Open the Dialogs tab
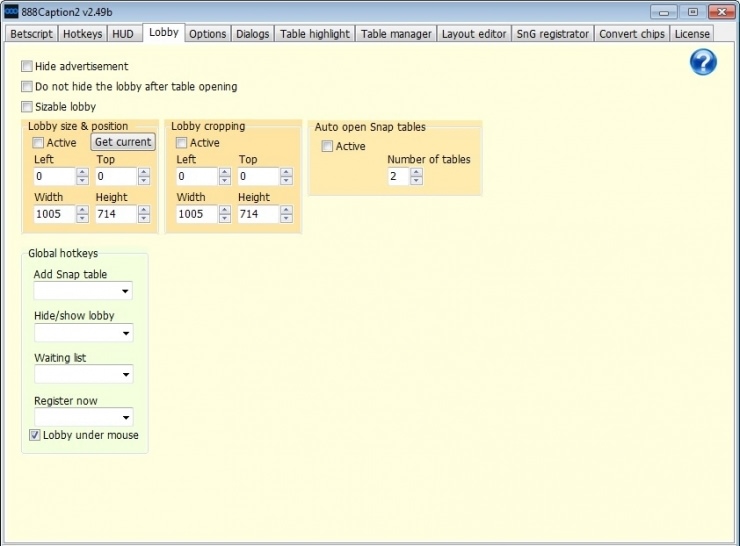Screen dimensions: 740x546 point(252,34)
